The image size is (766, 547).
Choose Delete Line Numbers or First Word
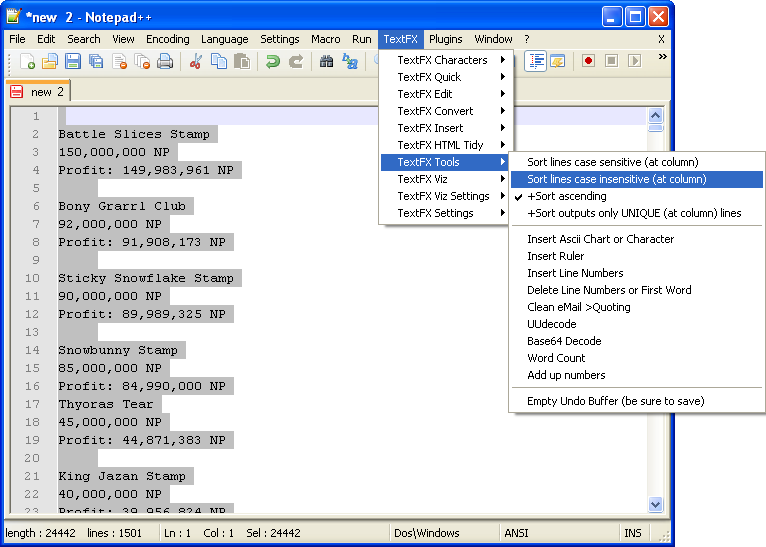pos(637,290)
